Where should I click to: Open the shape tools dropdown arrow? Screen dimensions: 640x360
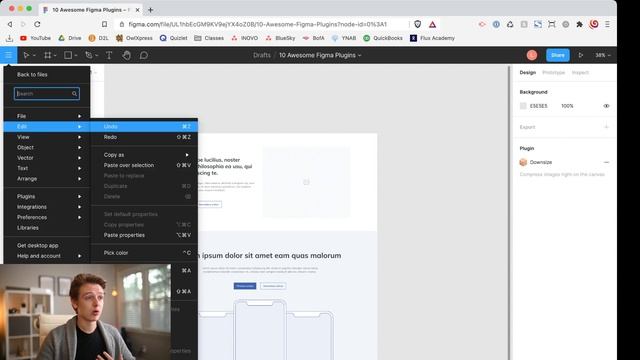point(76,56)
